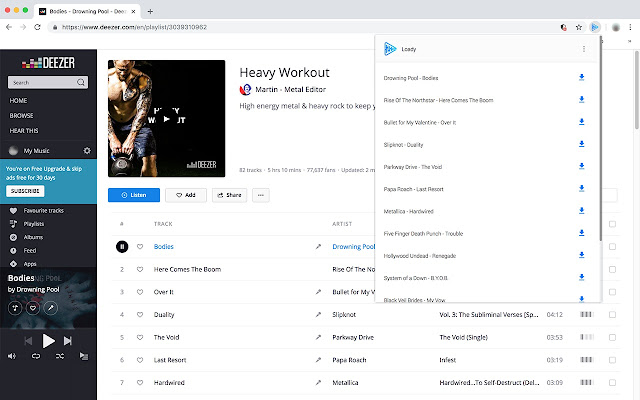
Task: Download Hollywood Undead - Renegade
Action: (582, 255)
